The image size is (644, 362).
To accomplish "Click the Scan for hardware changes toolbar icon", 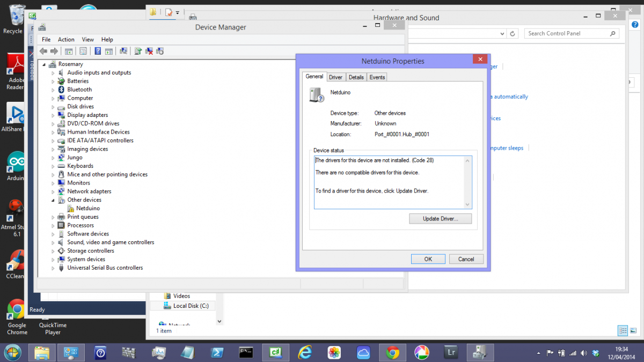I will coord(123,51).
